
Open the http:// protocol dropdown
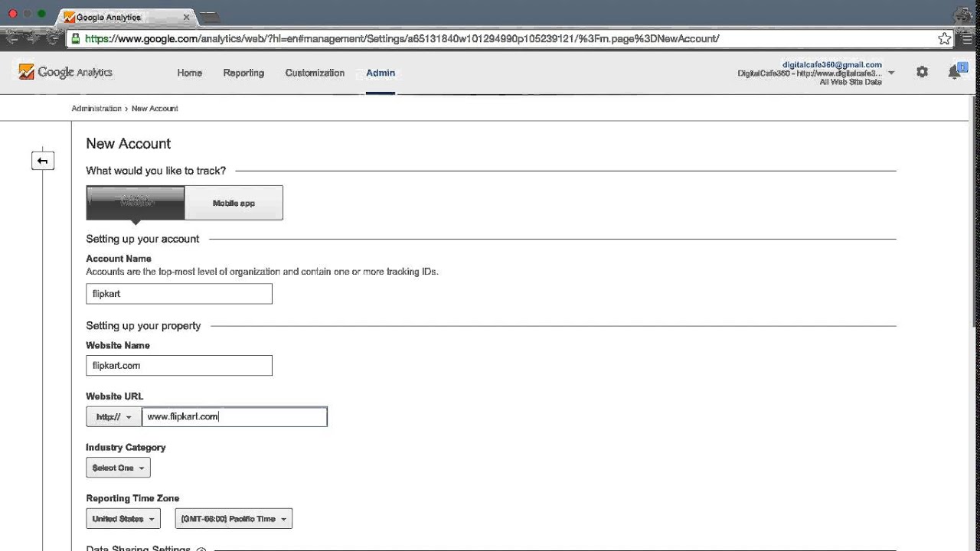(x=113, y=417)
